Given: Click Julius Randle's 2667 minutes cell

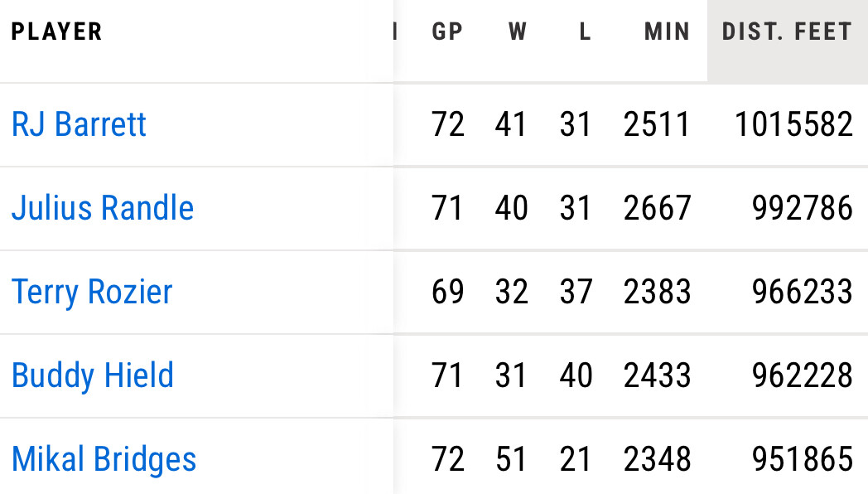Looking at the screenshot, I should tap(657, 208).
